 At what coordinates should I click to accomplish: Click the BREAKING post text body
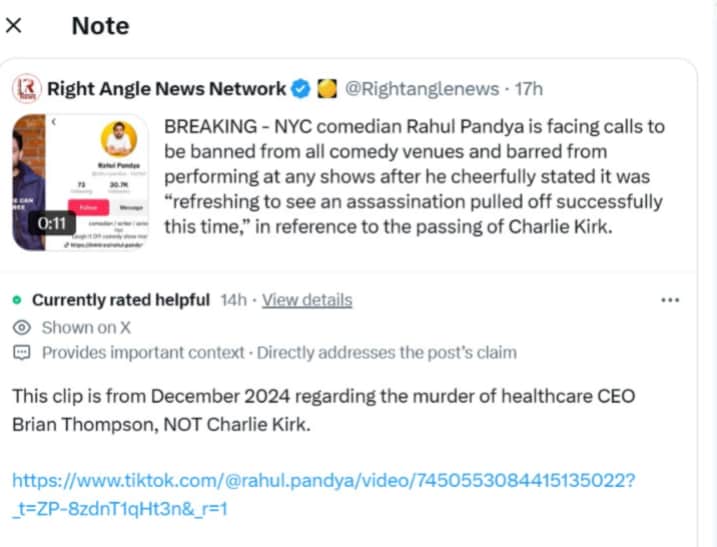click(414, 177)
